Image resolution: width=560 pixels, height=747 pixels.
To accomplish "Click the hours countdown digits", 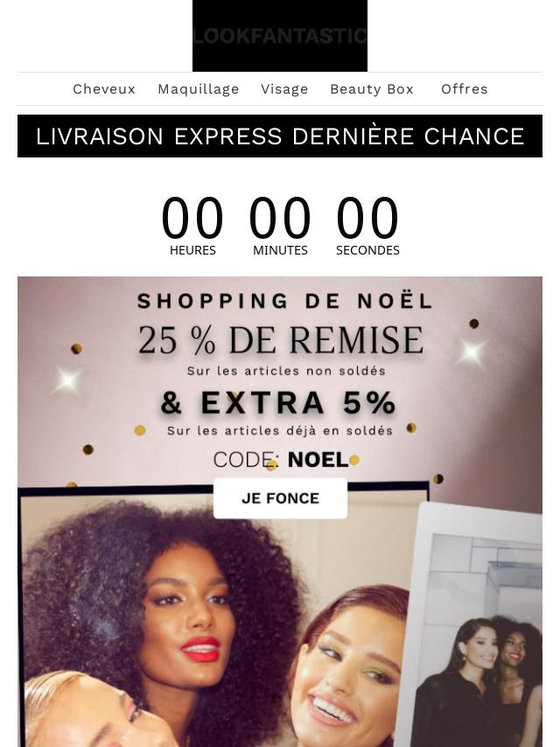I will click(192, 218).
